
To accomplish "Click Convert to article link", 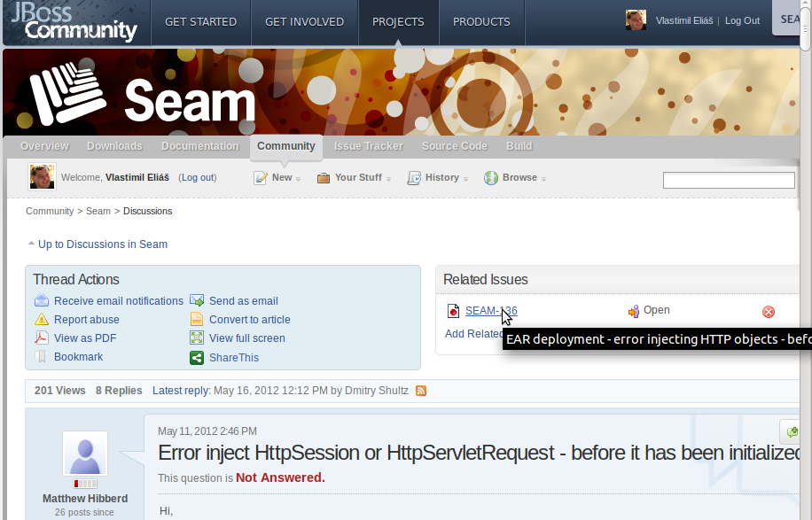I will (250, 320).
